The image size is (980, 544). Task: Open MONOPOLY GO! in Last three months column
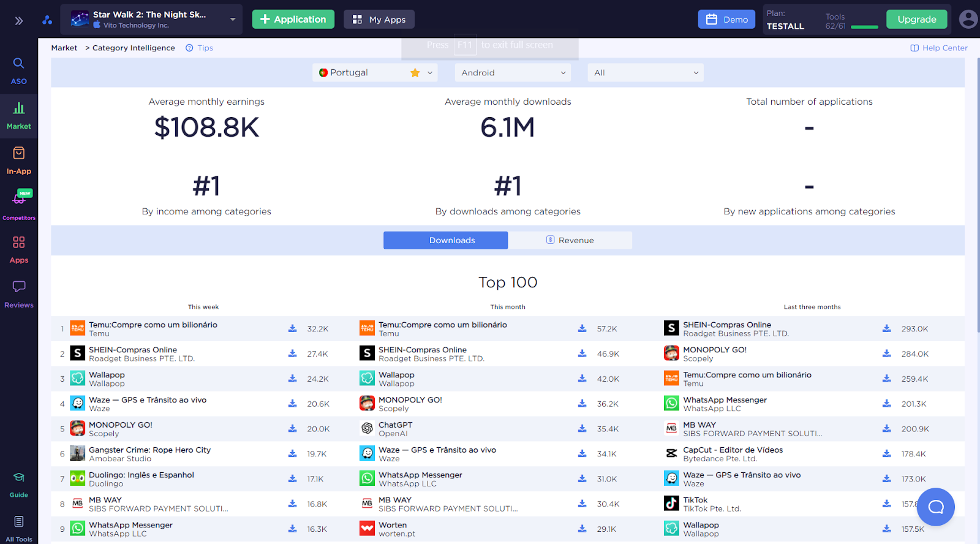pyautogui.click(x=715, y=350)
